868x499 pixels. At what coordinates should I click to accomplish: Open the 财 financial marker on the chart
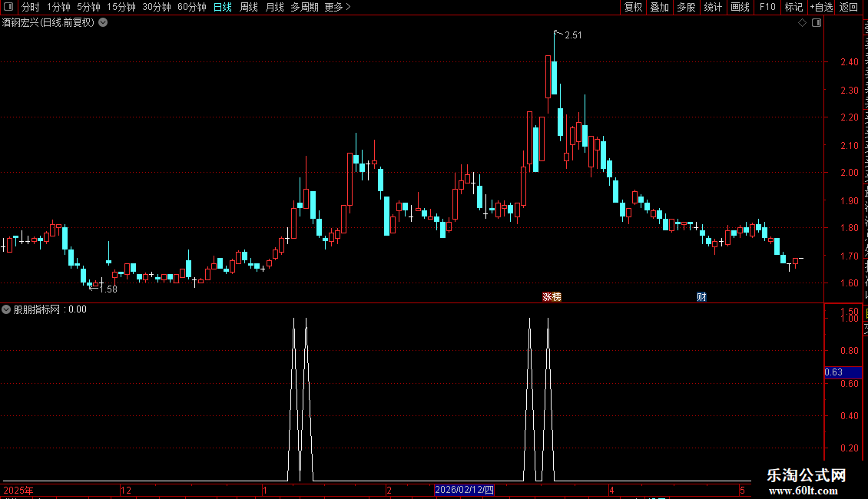701,296
